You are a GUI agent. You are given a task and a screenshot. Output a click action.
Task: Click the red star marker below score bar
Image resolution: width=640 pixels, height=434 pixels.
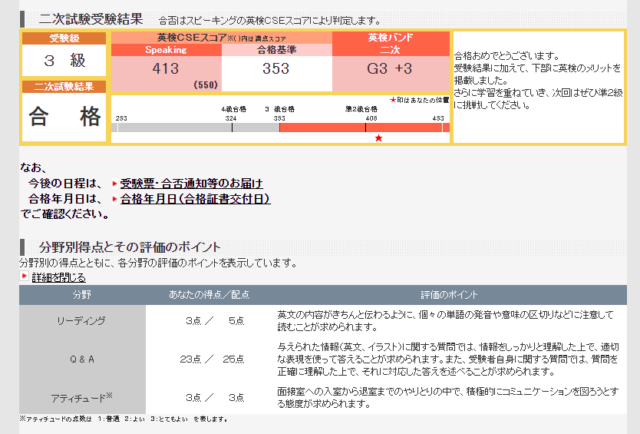[378, 137]
